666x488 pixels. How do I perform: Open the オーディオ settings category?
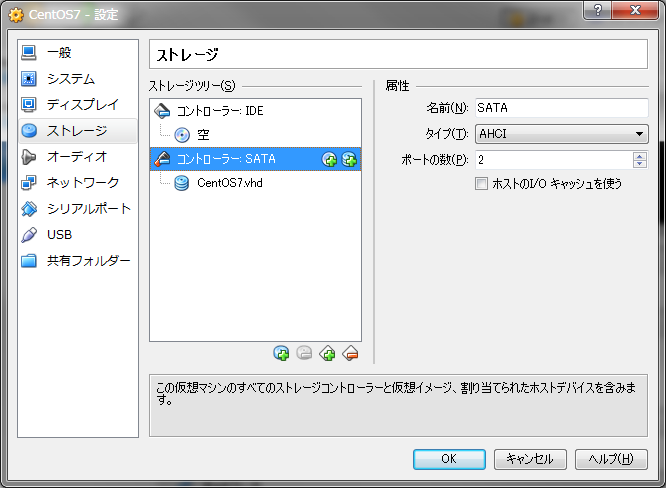click(x=78, y=157)
